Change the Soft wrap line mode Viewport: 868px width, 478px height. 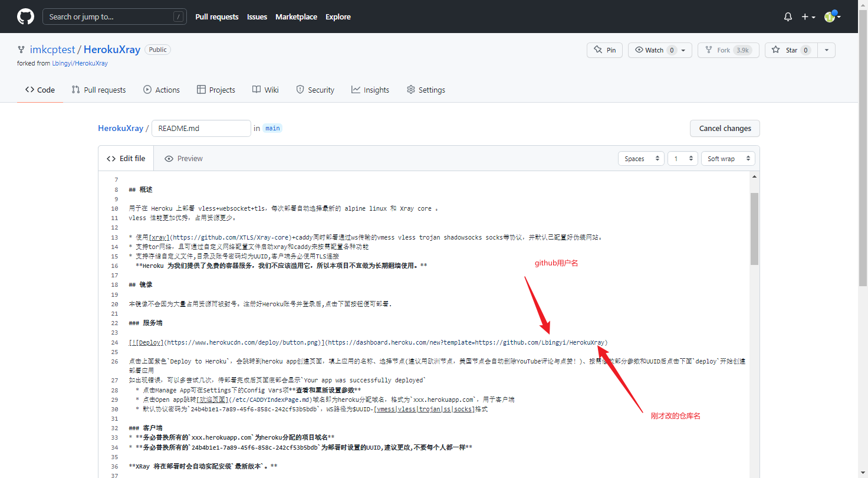click(x=728, y=159)
